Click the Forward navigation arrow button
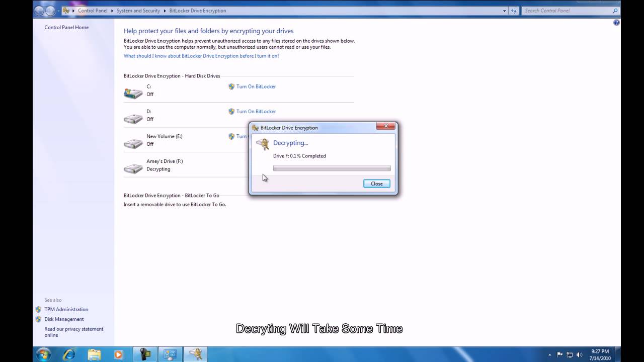 (50, 11)
